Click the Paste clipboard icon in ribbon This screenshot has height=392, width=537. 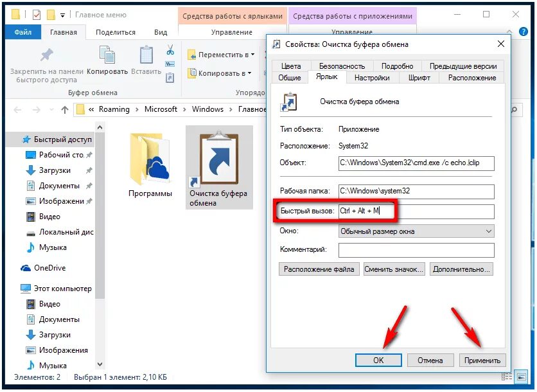pyautogui.click(x=146, y=55)
